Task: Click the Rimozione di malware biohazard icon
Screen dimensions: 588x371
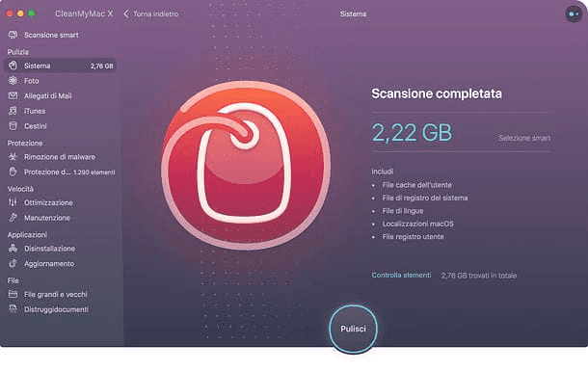Action: click(x=13, y=157)
